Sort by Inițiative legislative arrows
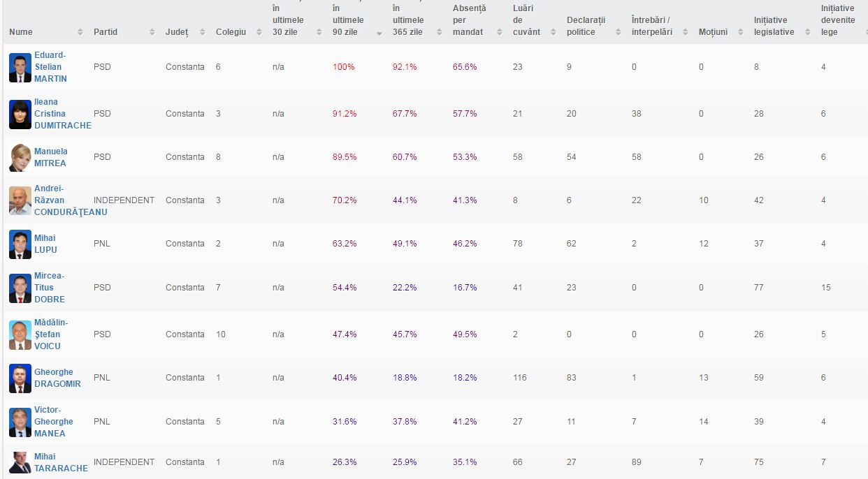Screen dimensions: 868x479 [807, 32]
